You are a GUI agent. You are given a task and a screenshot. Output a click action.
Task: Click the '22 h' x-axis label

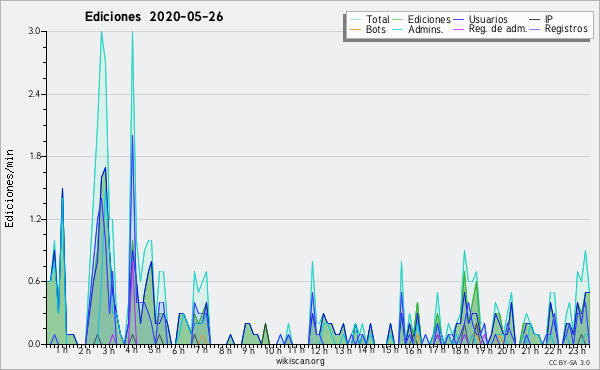(x=553, y=350)
